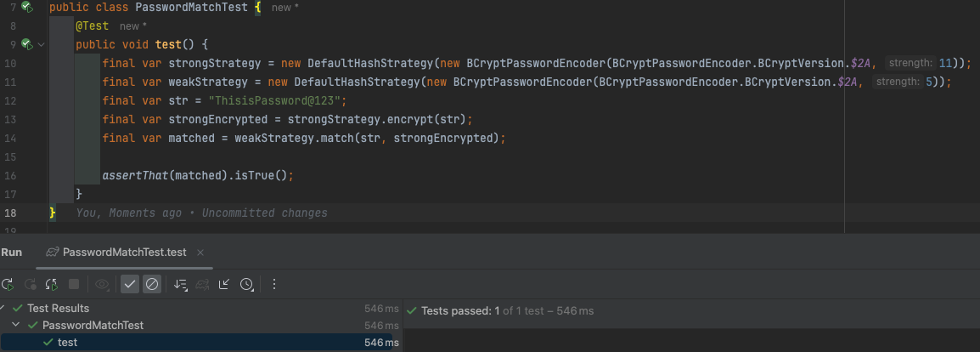Screen dimensions: 980x352
Task: Close the PasswordMatchTest.test tab
Action: click(x=200, y=253)
